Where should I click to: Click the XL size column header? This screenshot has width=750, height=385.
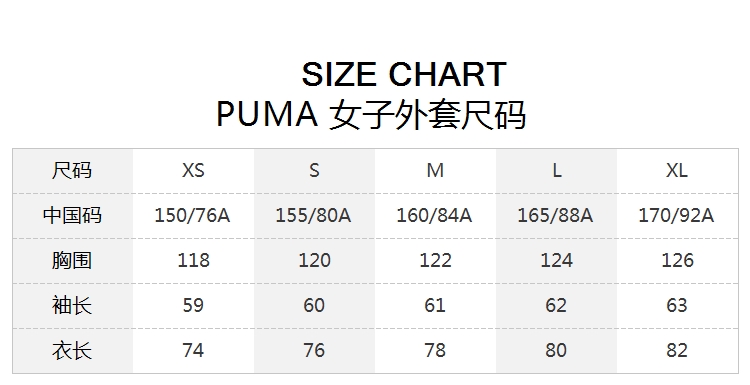point(677,171)
